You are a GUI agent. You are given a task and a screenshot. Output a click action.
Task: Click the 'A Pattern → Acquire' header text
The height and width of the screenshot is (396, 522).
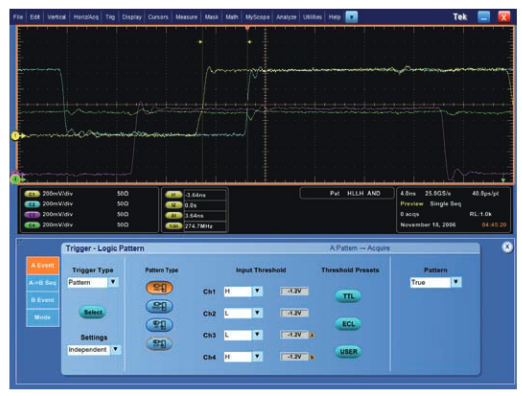pos(360,248)
